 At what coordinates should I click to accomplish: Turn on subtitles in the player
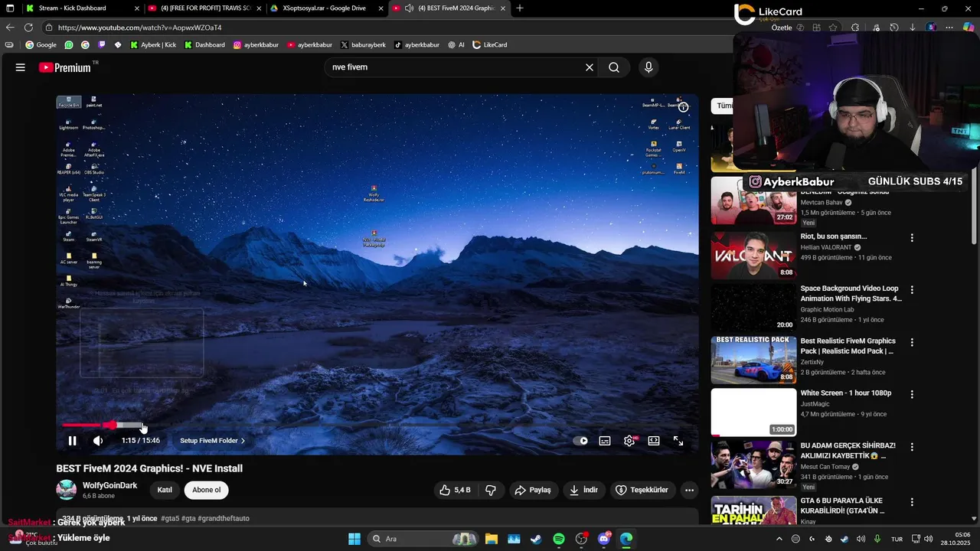pyautogui.click(x=605, y=441)
